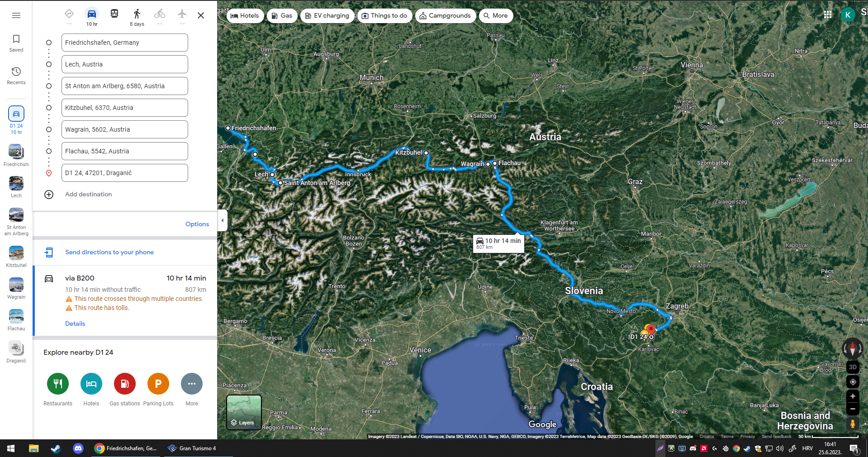
Task: Close the directions panel
Action: point(201,15)
